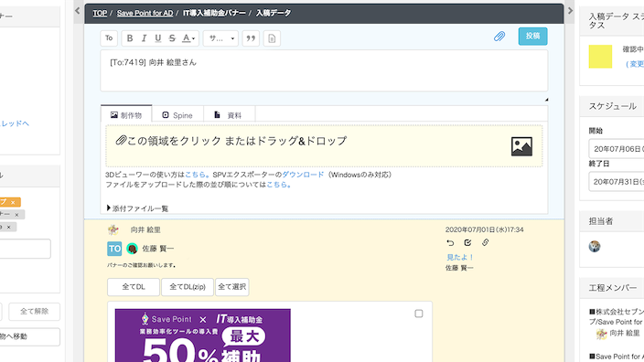644x362 pixels.
Task: Collapse the left sidebar arrow
Action: (x=77, y=11)
